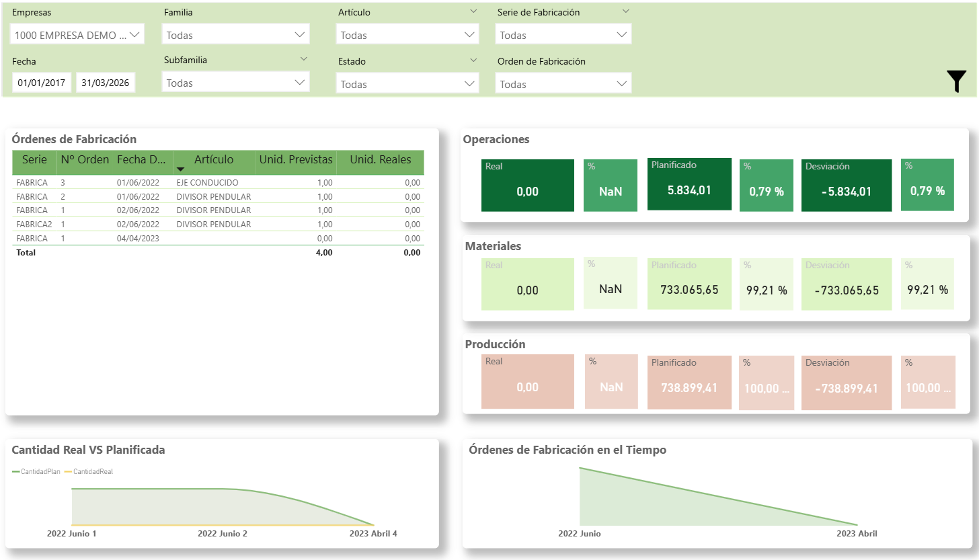Collapse the Subfamilia slicer header chevron
This screenshot has width=979, height=560.
pos(303,59)
